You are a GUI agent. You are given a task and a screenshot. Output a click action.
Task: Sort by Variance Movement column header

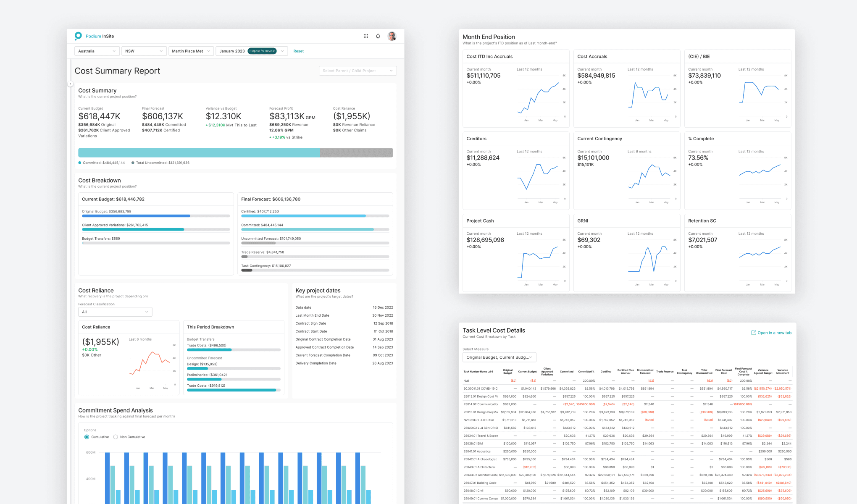pos(783,372)
